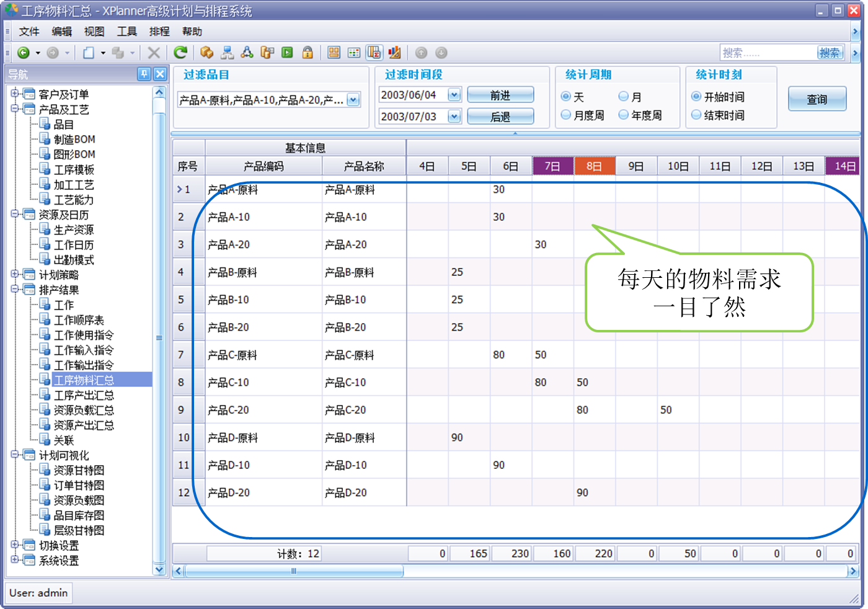Click the bar chart icon in toolbar
This screenshot has width=868, height=609.
394,53
